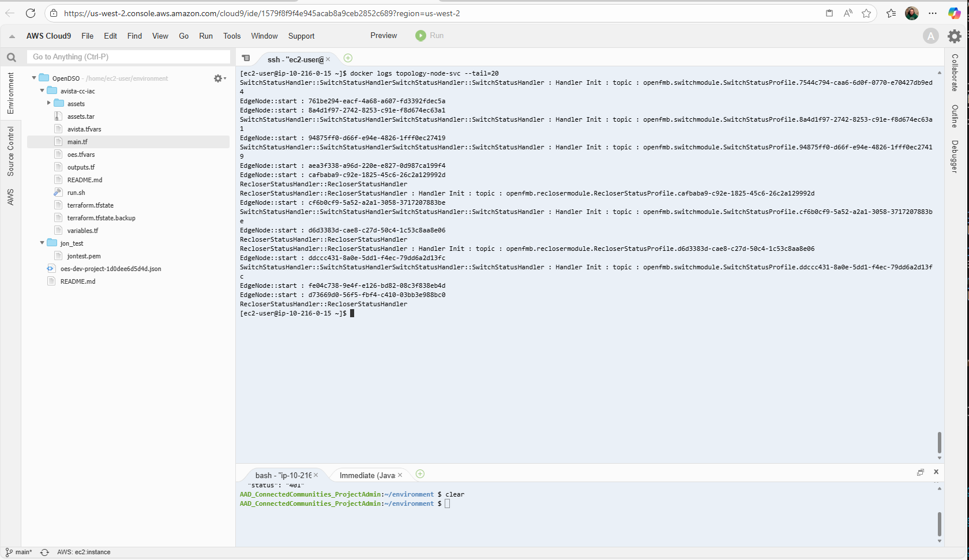Open the Window menu
969x560 pixels.
tap(264, 36)
